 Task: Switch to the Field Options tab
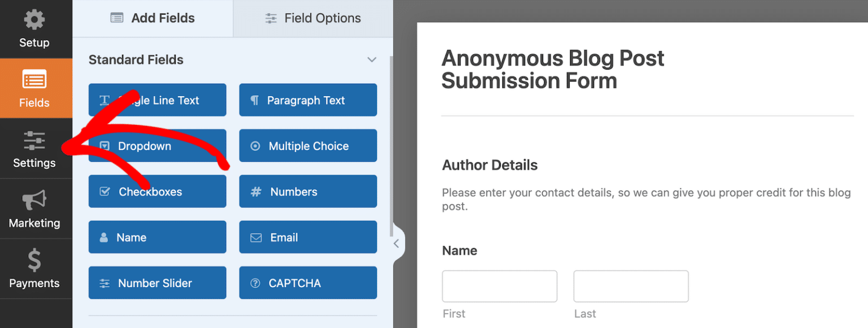[313, 18]
